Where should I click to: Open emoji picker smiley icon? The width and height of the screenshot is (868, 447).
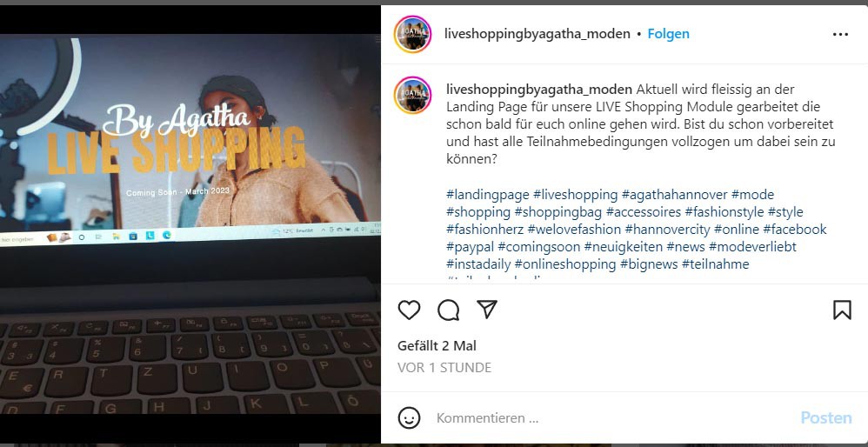(x=409, y=417)
